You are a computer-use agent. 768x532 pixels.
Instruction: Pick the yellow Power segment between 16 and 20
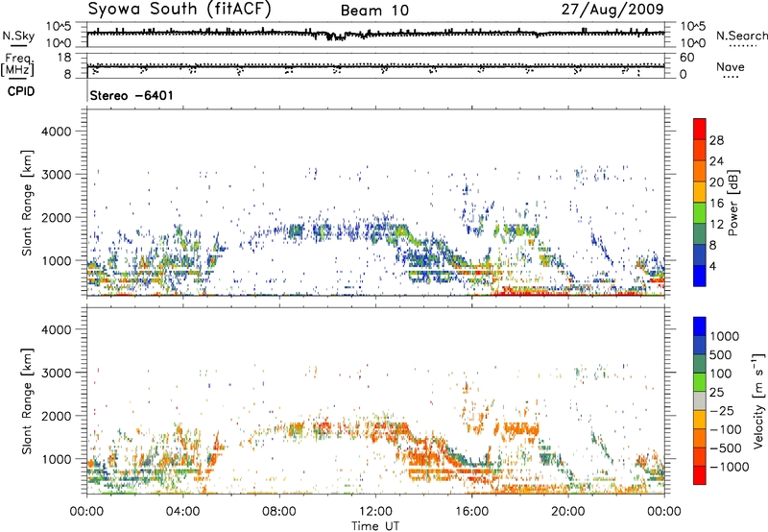pyautogui.click(x=700, y=192)
